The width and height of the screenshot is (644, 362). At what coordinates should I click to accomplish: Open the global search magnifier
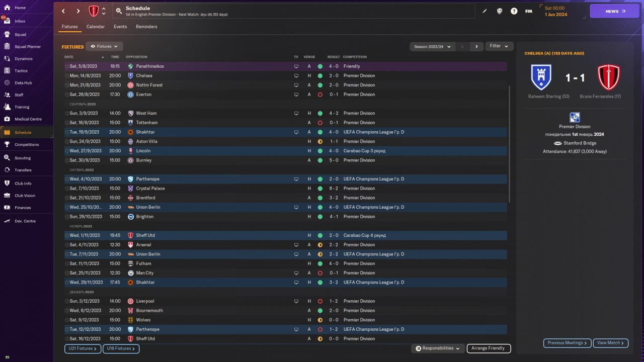(x=118, y=11)
